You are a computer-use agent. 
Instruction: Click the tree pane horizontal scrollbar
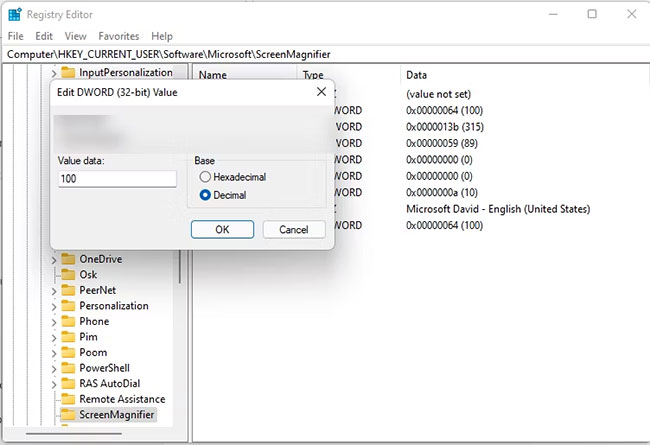click(x=74, y=434)
